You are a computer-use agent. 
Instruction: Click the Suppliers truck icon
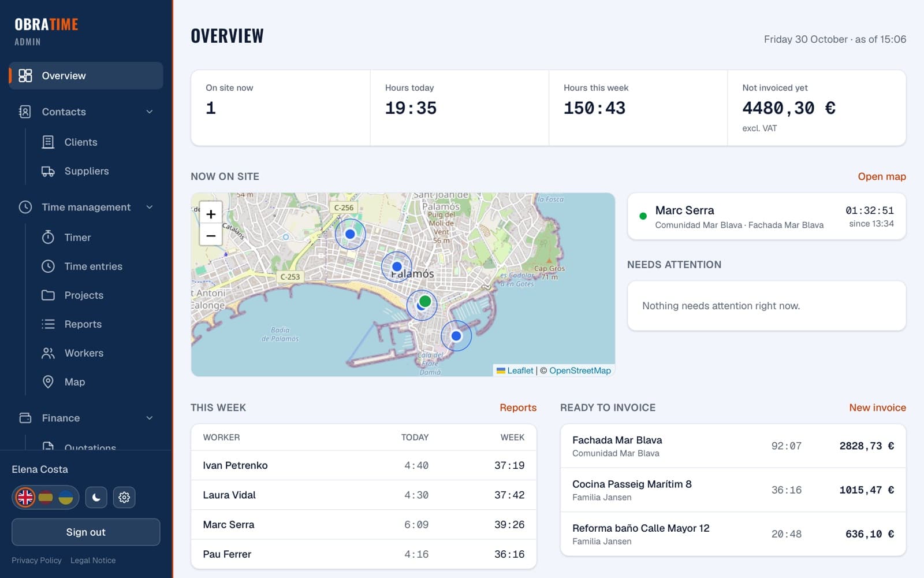48,171
